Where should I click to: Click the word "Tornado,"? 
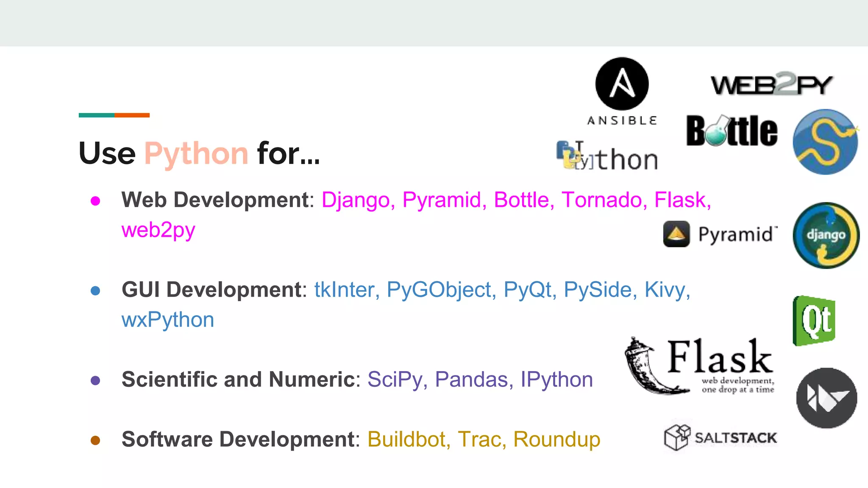pyautogui.click(x=604, y=200)
